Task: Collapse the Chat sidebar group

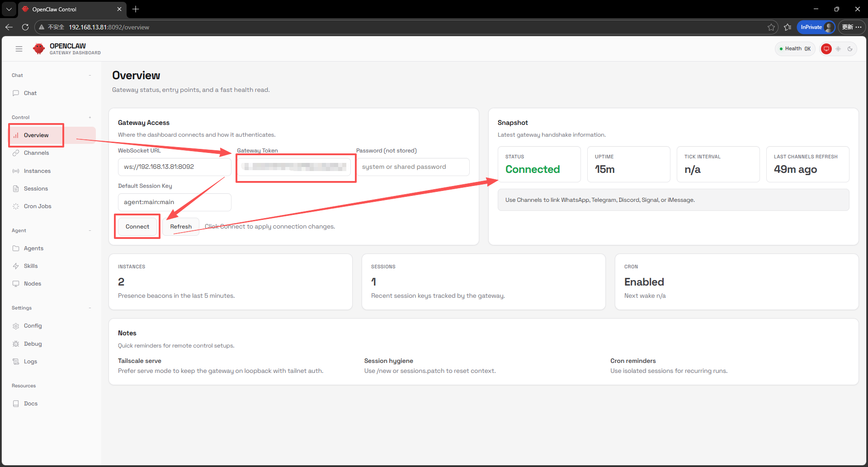Action: click(x=90, y=75)
